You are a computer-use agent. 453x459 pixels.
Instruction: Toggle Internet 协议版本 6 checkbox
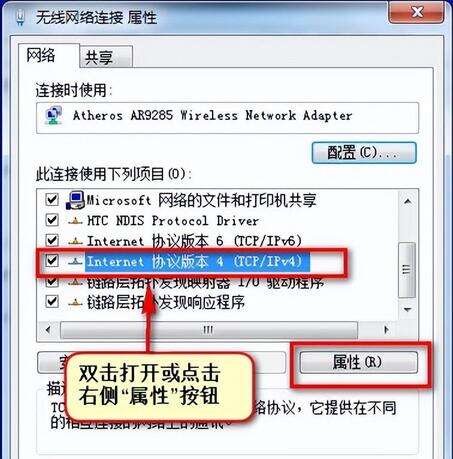(x=52, y=240)
